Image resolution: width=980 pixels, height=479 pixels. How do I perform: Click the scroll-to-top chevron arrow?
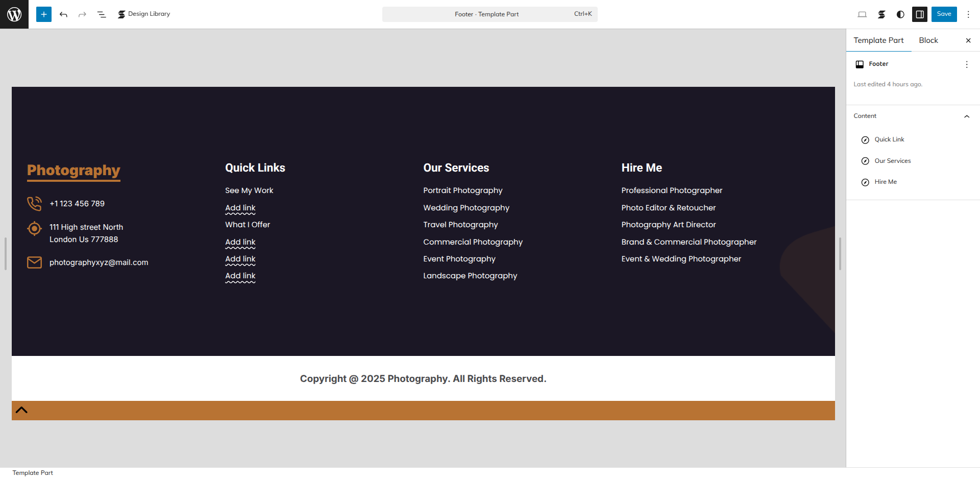[21, 410]
